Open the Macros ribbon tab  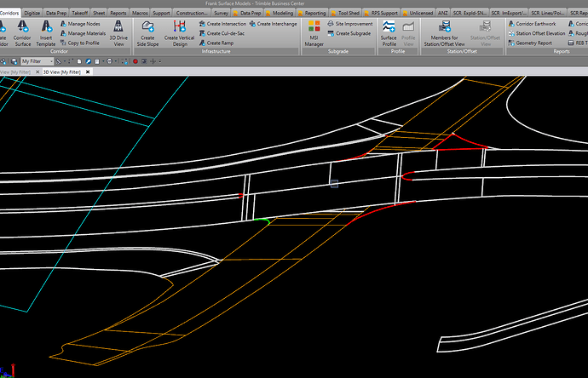pyautogui.click(x=140, y=13)
